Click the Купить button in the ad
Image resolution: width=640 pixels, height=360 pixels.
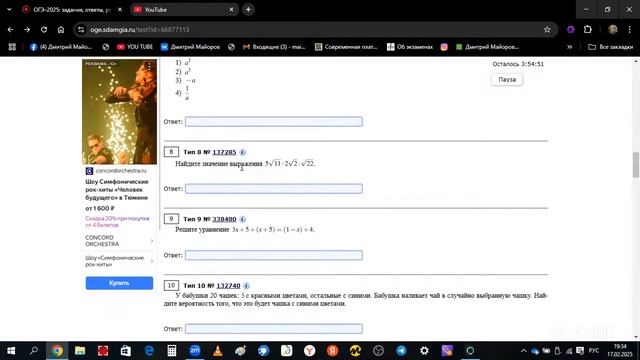point(119,283)
